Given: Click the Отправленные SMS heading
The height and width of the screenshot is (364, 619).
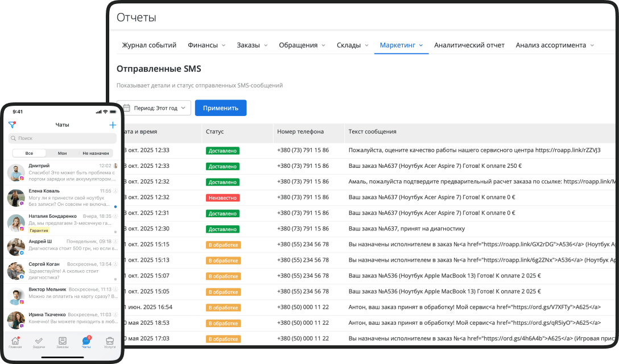Looking at the screenshot, I should (159, 69).
